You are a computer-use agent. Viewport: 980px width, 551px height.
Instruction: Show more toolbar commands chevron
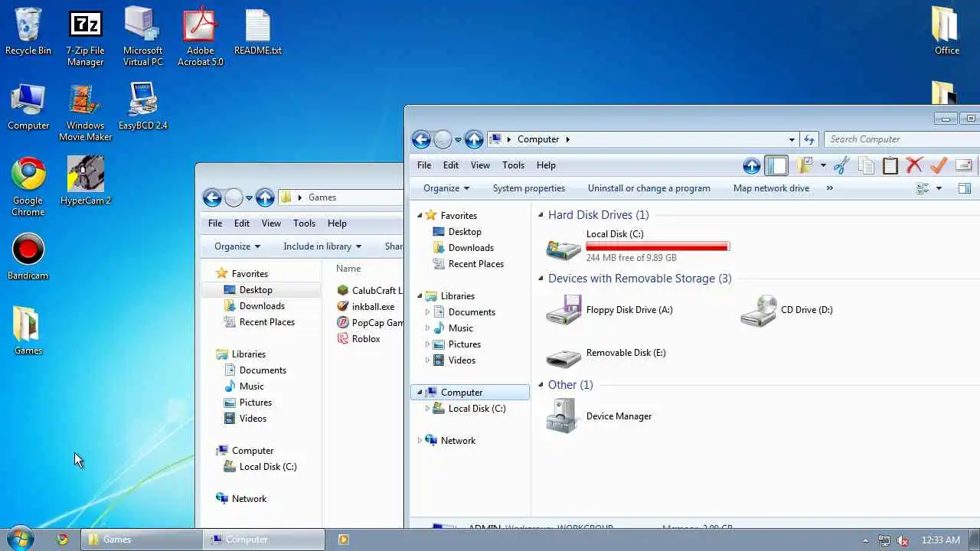coord(829,188)
